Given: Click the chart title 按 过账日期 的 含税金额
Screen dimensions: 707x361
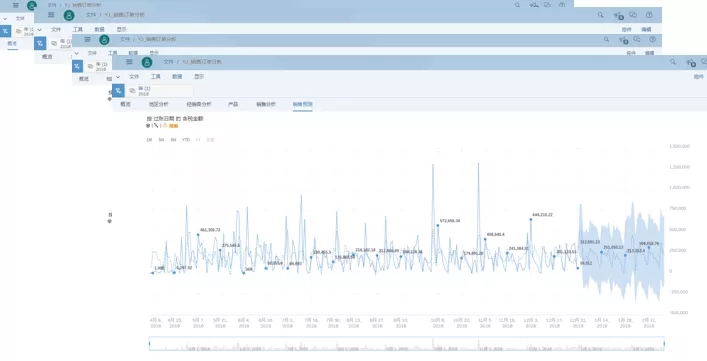Looking at the screenshot, I should [175, 119].
